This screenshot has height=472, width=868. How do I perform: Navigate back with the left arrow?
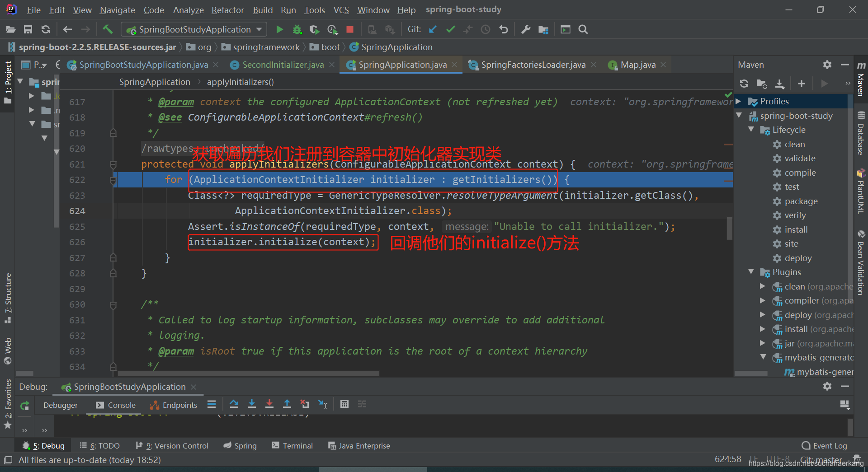(67, 29)
